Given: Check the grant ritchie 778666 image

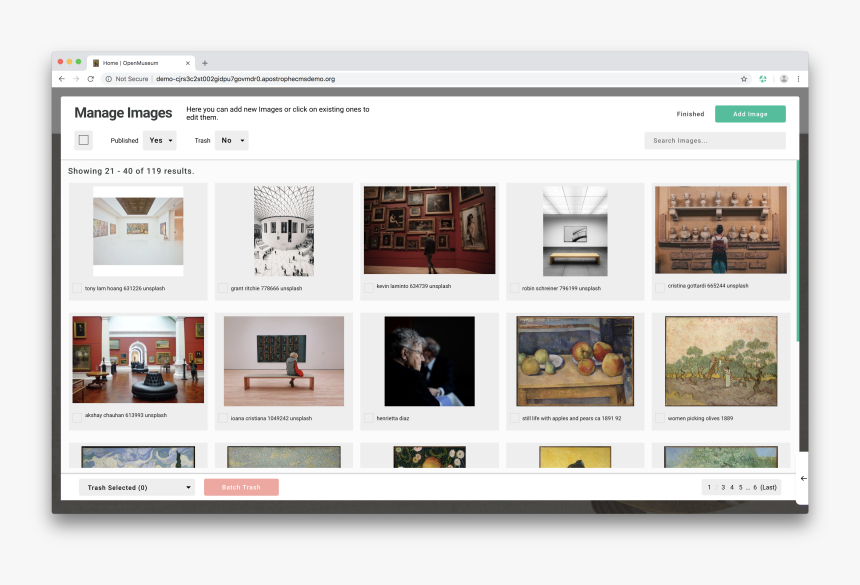Looking at the screenshot, I should click(x=223, y=288).
